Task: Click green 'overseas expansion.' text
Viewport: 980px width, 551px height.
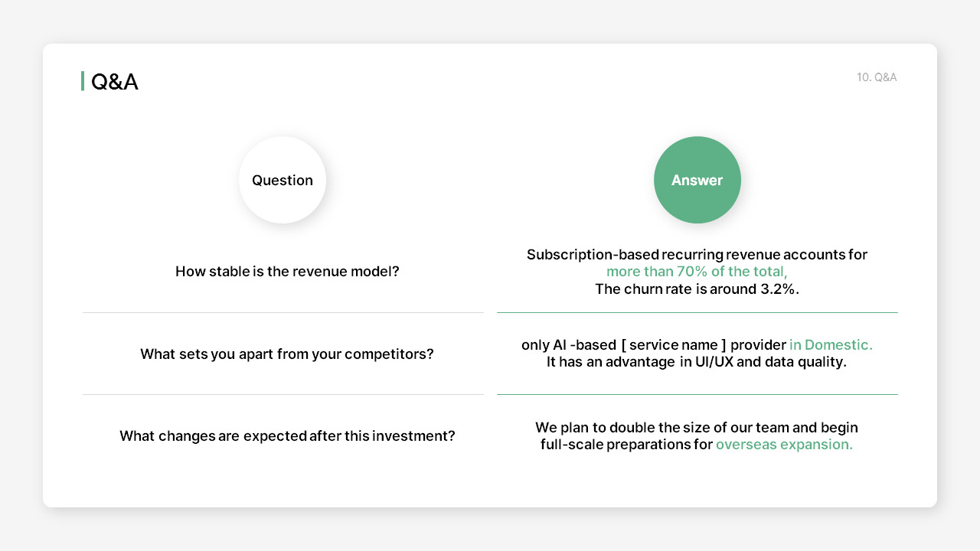Action: (785, 445)
